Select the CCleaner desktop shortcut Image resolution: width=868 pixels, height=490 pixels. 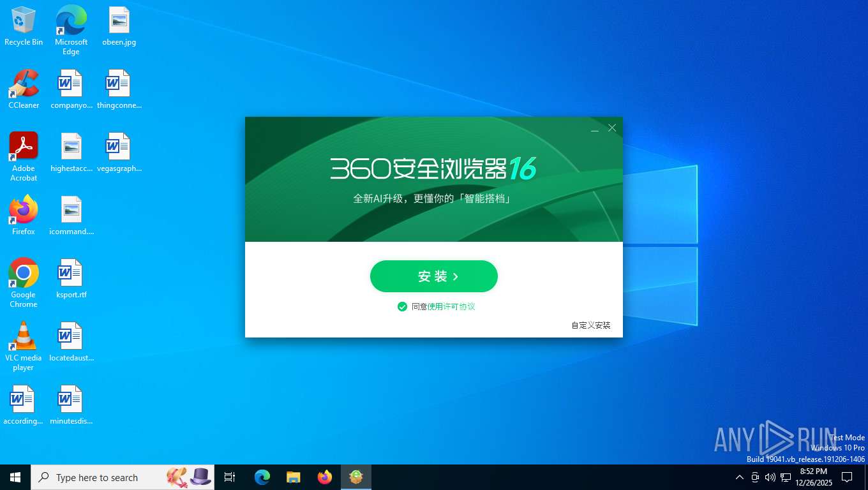[x=24, y=89]
